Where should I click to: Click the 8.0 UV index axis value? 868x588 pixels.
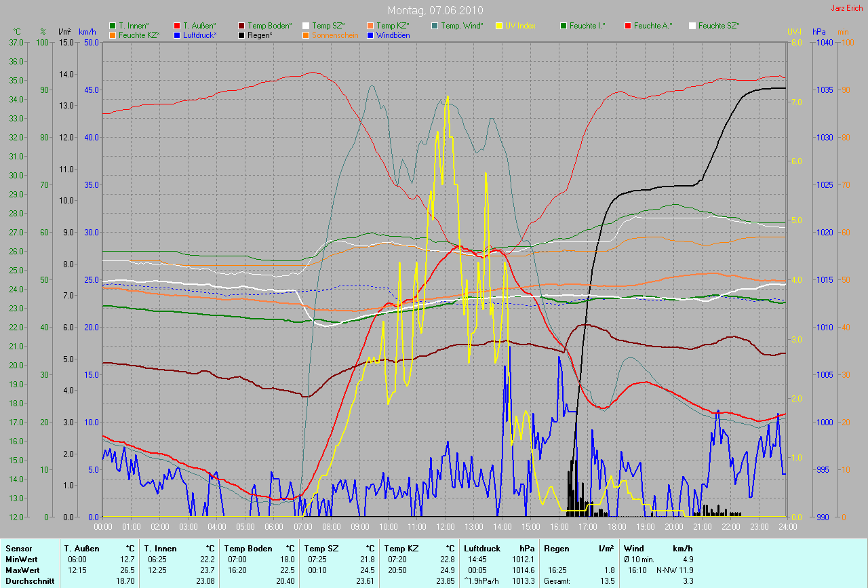tap(795, 42)
